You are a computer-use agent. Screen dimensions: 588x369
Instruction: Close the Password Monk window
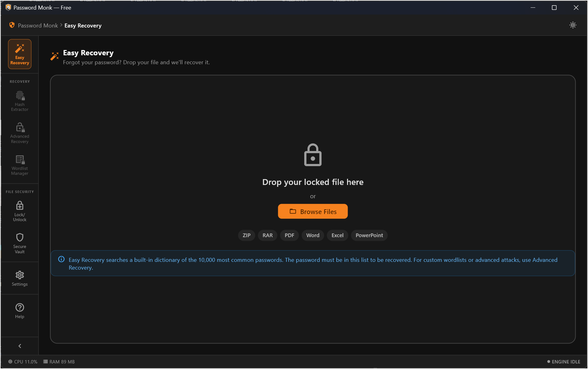pyautogui.click(x=576, y=8)
